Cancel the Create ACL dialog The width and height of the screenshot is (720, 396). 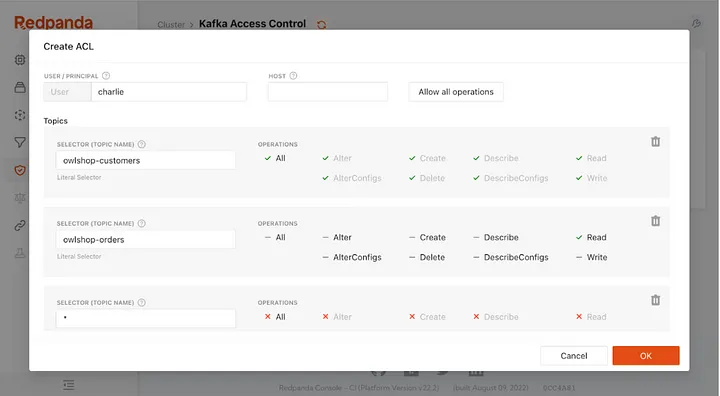(574, 356)
